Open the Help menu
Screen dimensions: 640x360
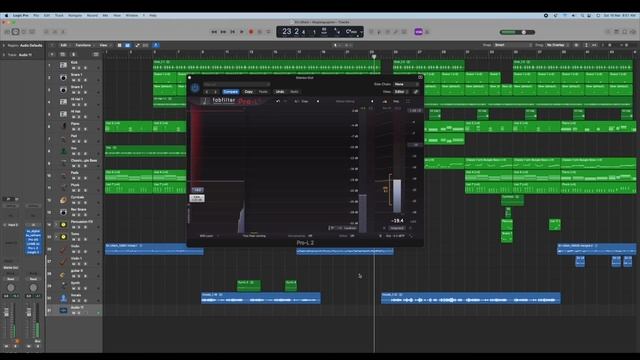click(153, 16)
